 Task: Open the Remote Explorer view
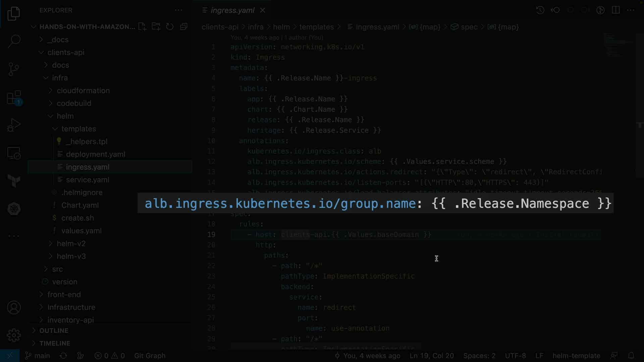14,154
